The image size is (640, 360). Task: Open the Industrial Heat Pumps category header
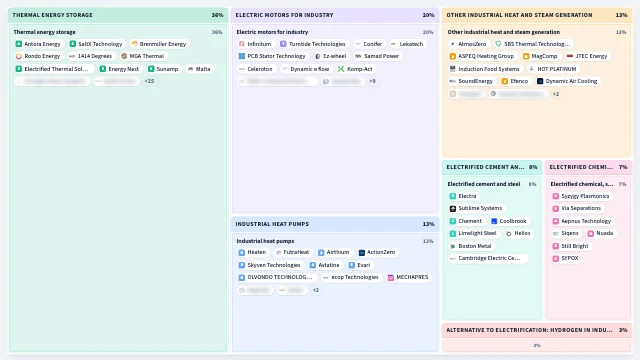tap(335, 224)
